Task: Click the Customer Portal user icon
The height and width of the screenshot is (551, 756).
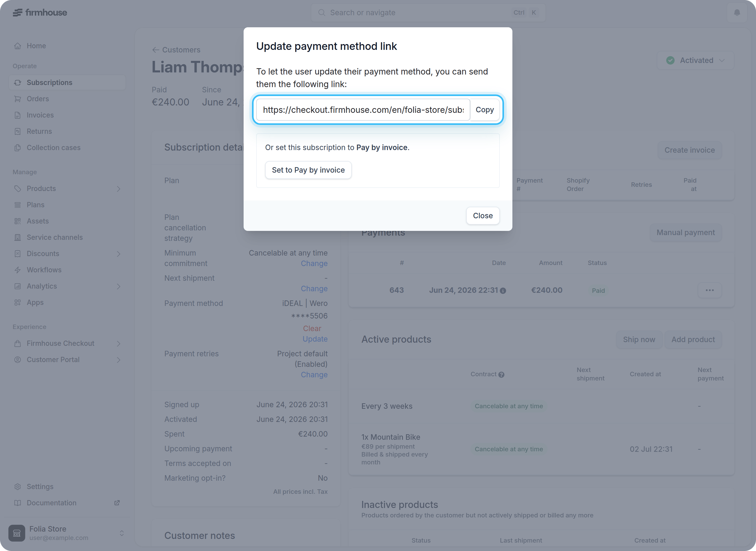Action: tap(18, 359)
